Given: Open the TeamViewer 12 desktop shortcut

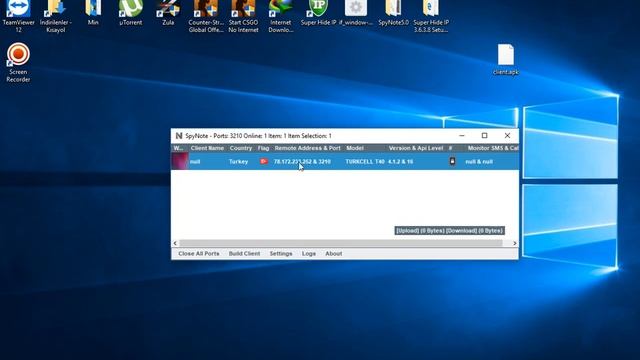Looking at the screenshot, I should pos(18,16).
